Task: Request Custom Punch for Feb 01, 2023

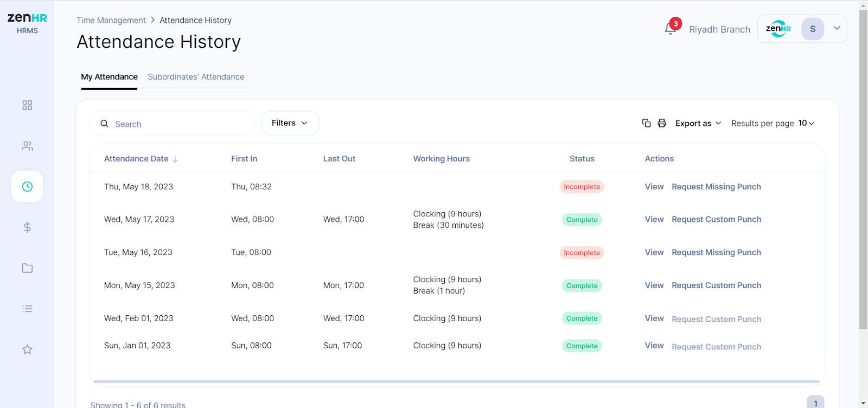Action: [x=716, y=319]
